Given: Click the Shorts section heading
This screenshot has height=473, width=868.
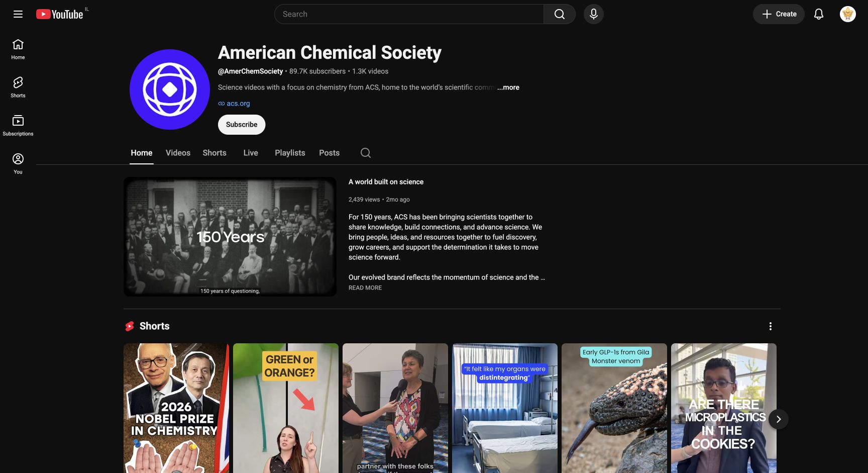Looking at the screenshot, I should point(154,326).
